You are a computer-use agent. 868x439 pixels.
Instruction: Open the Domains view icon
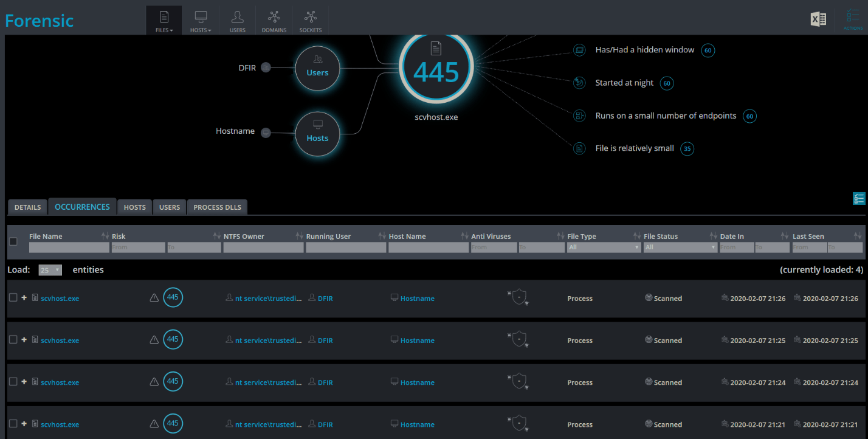pos(274,21)
